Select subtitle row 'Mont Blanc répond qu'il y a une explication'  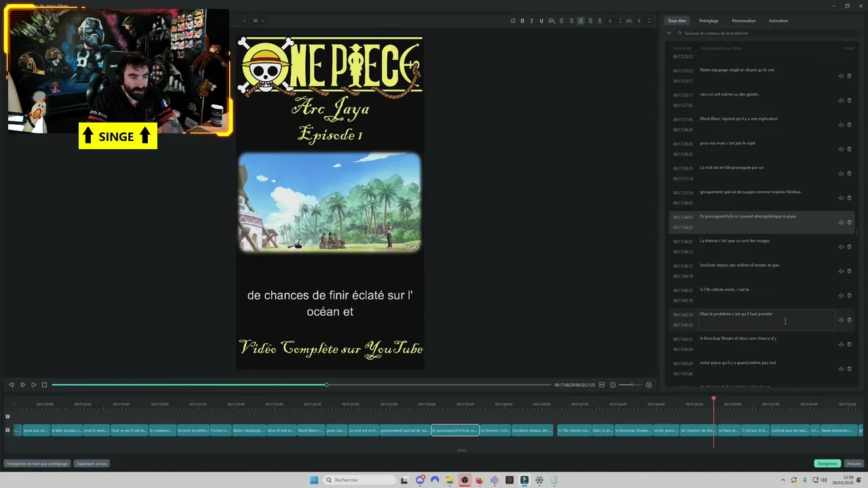(x=761, y=125)
